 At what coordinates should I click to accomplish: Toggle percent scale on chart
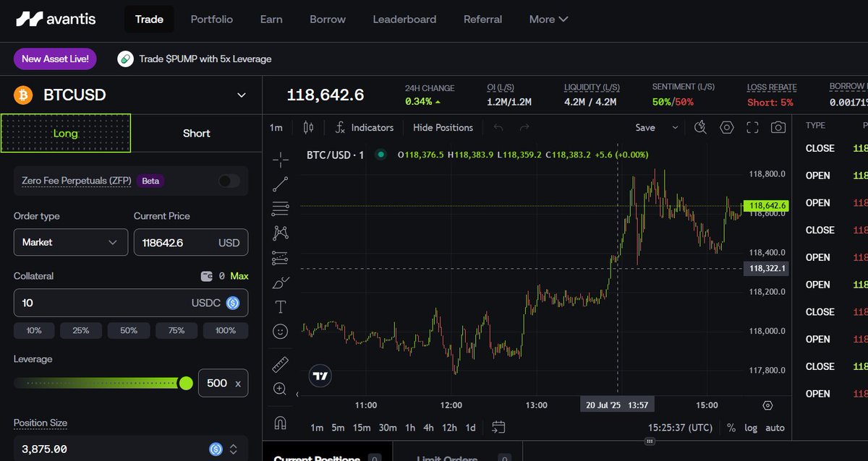tap(731, 428)
